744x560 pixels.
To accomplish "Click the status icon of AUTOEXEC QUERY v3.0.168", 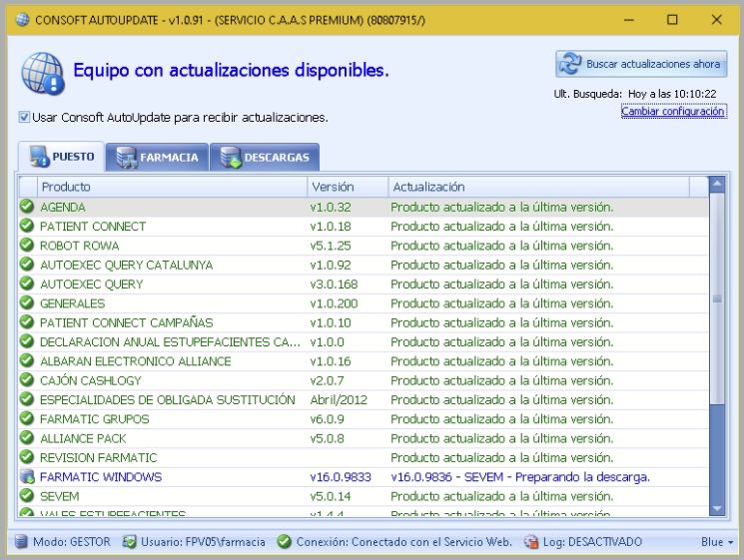I will tap(27, 283).
